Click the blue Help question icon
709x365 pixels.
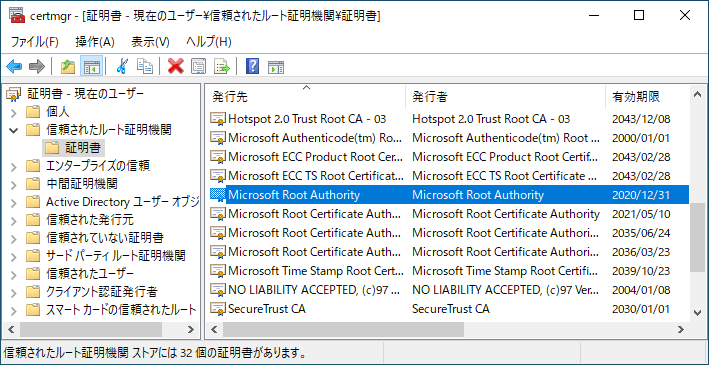(x=252, y=67)
